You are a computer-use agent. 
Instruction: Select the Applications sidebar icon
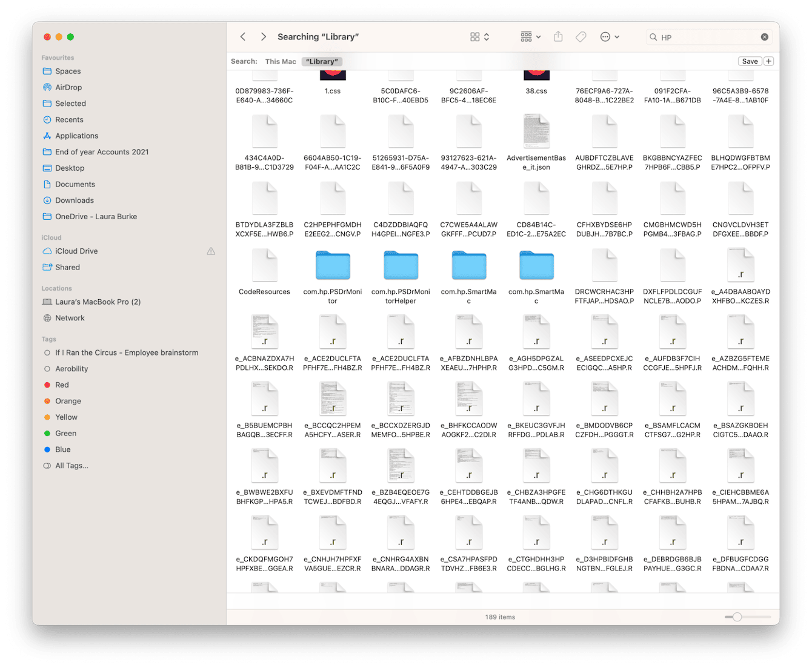tap(47, 135)
